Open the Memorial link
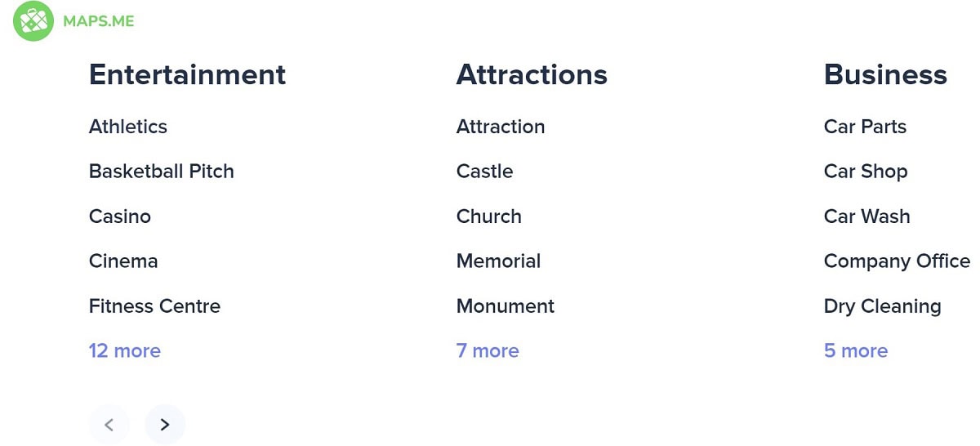The image size is (980, 446). click(x=499, y=261)
